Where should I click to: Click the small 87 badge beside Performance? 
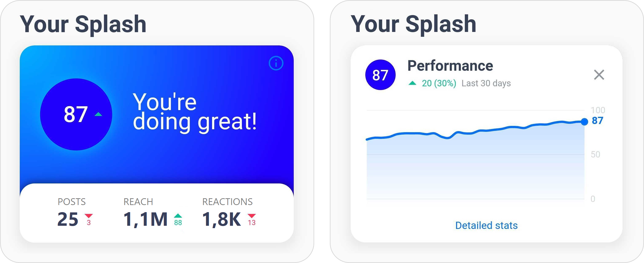pyautogui.click(x=380, y=75)
